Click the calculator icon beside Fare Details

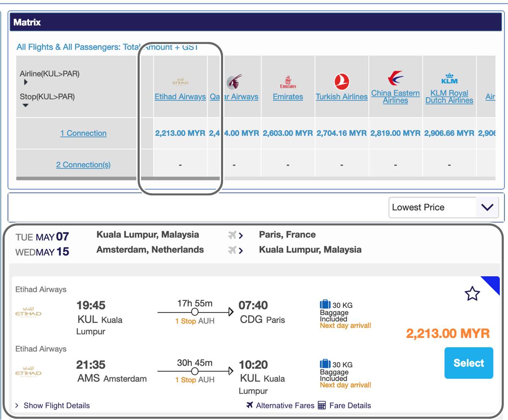[x=322, y=405]
